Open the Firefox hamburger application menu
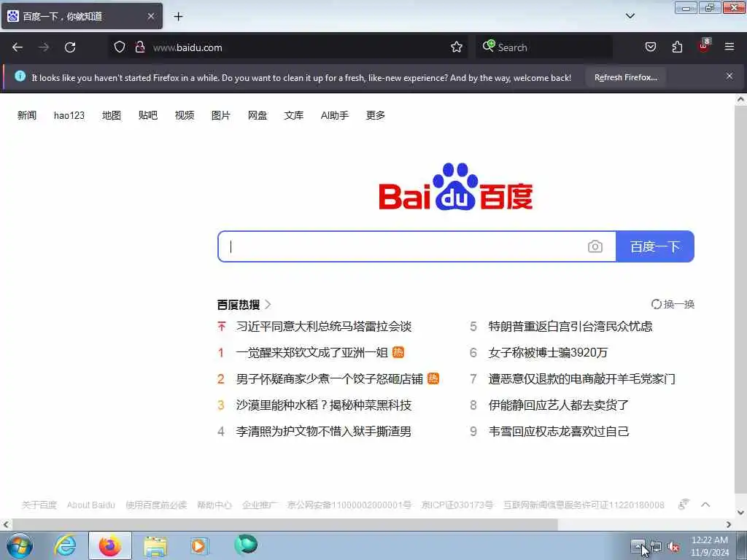The height and width of the screenshot is (560, 747). [729, 47]
